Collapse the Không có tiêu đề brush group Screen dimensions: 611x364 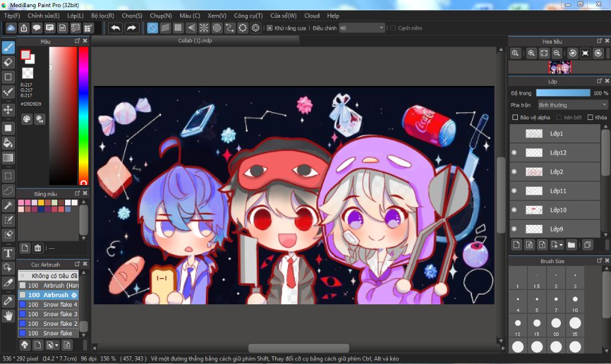(23, 276)
